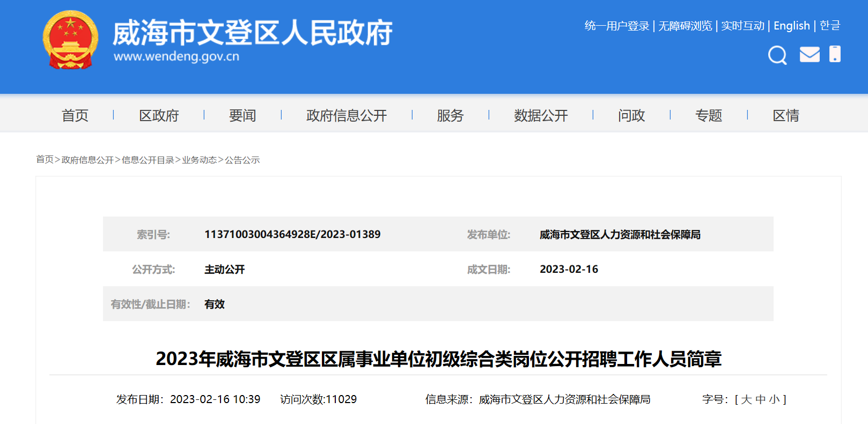The image size is (868, 424).
Task: Open the 问政 navigation item
Action: click(631, 115)
